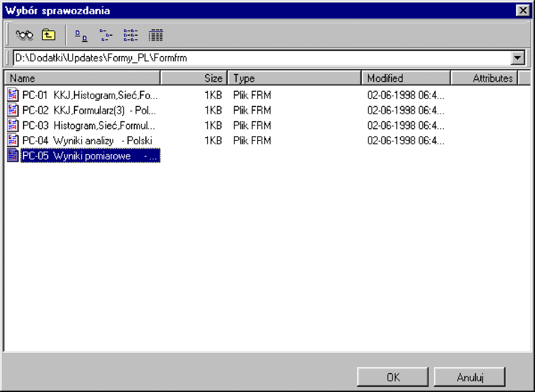
Task: Click modified date in PC-04 row
Action: [406, 141]
